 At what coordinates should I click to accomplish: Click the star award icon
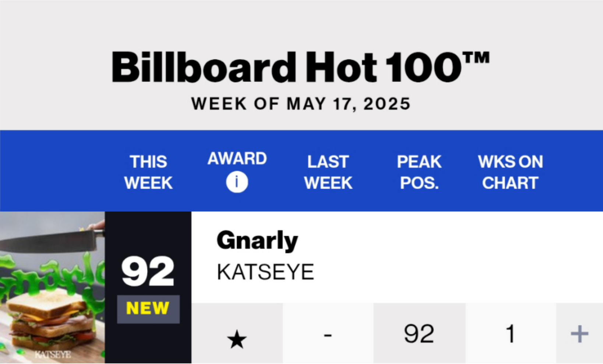coord(237,339)
